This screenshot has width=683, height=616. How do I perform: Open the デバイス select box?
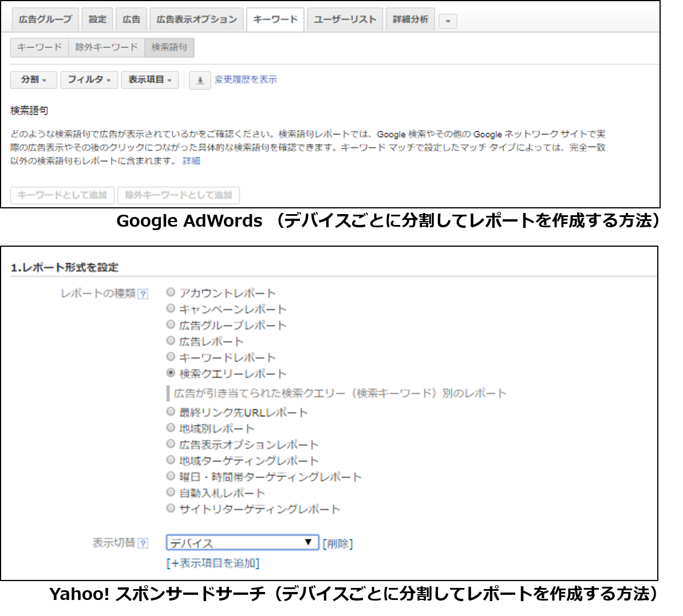pos(242,543)
